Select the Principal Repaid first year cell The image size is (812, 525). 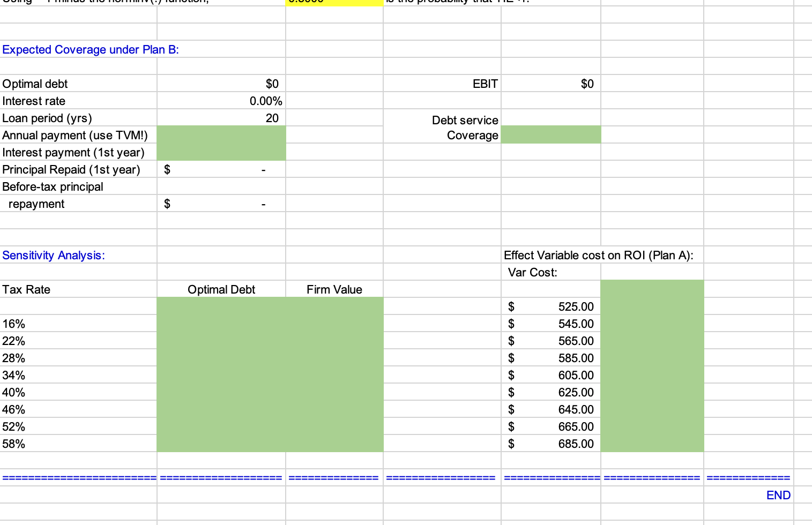pyautogui.click(x=221, y=169)
